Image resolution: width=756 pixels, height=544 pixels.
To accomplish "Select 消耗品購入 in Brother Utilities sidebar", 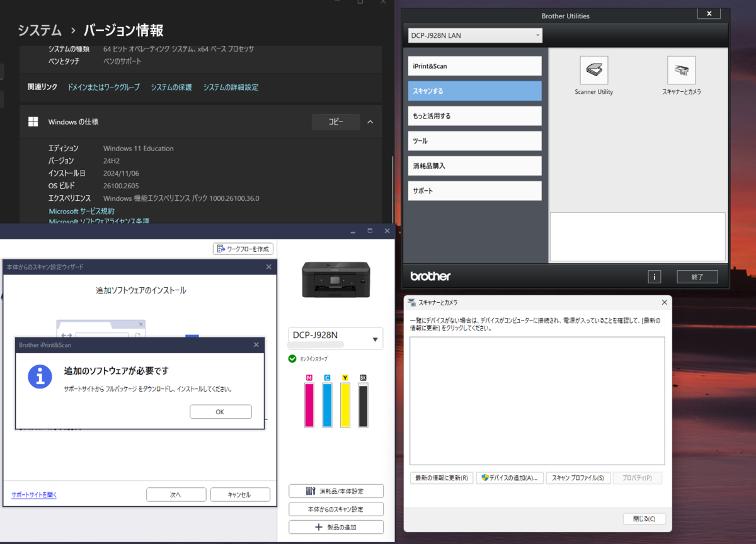I will [475, 166].
